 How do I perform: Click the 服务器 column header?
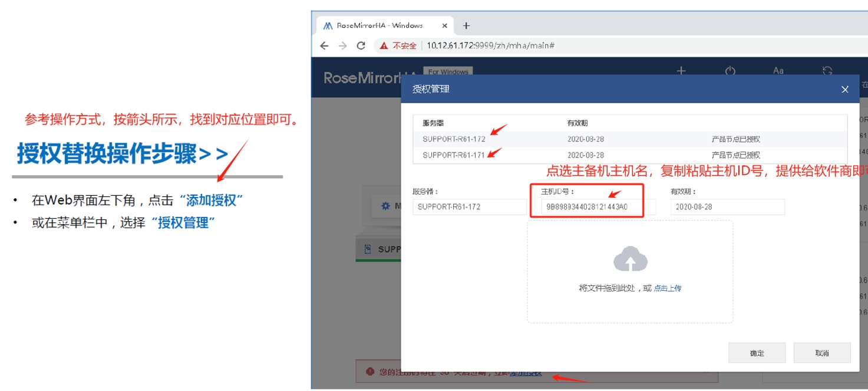click(433, 123)
